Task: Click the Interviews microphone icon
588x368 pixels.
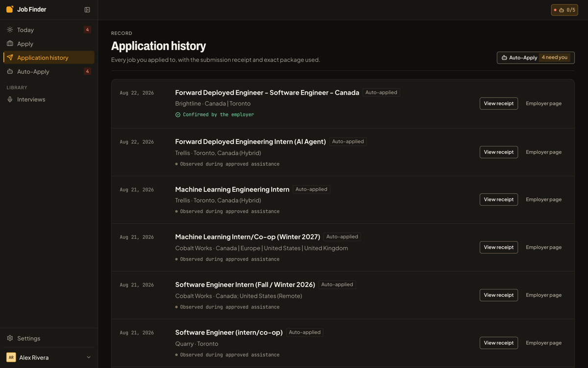Action: 10,99
